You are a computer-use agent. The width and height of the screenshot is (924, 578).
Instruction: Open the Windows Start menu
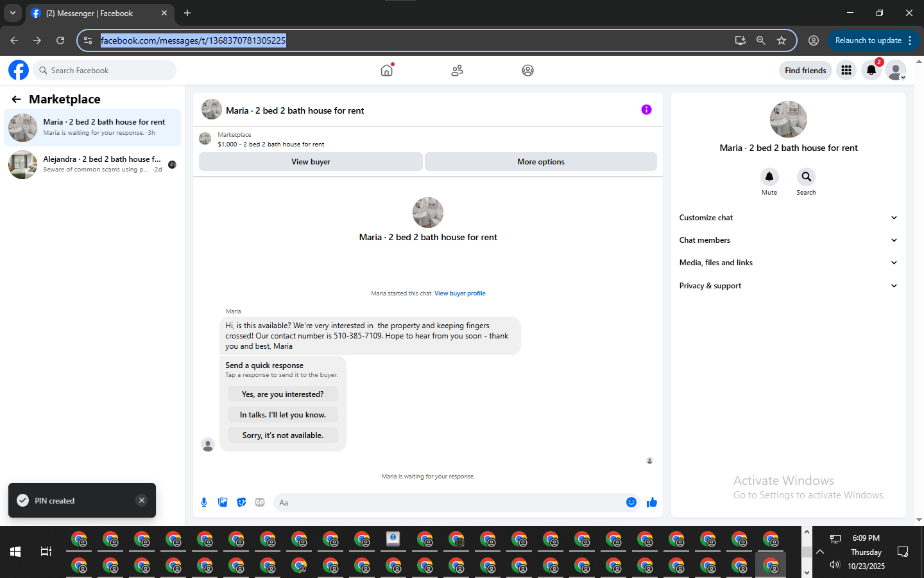tap(15, 552)
